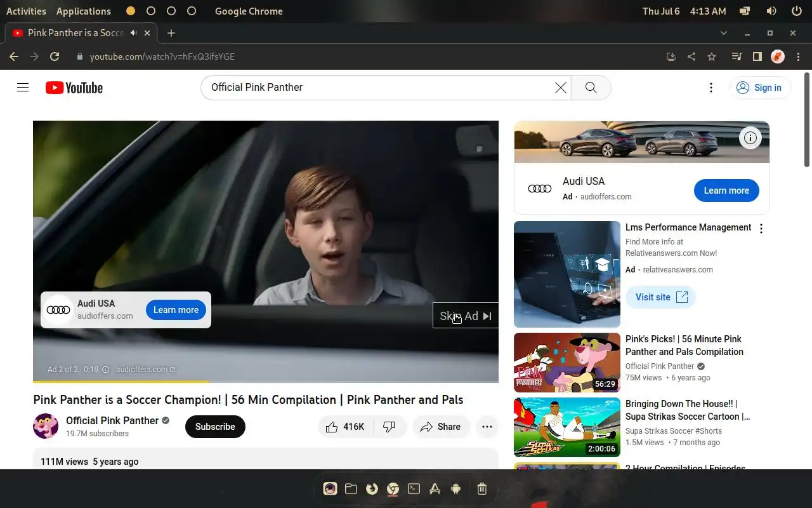Image resolution: width=812 pixels, height=508 pixels.
Task: Open Pink's Picks video thumbnail
Action: [x=567, y=363]
